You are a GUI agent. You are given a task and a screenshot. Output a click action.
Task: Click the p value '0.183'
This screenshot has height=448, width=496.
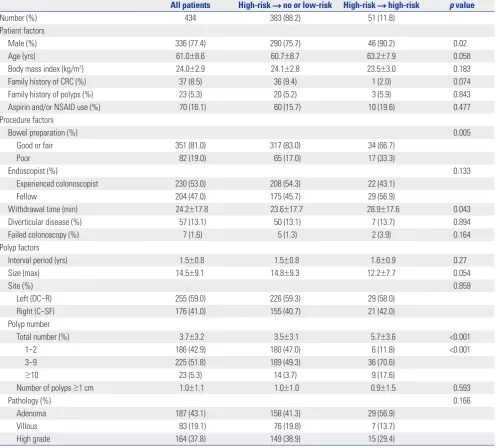[462, 69]
